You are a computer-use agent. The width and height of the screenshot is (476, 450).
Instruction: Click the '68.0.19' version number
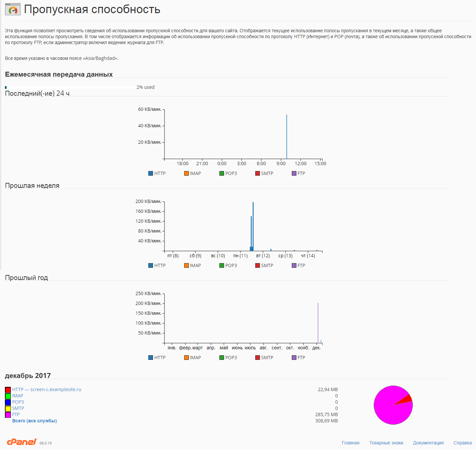click(x=45, y=443)
